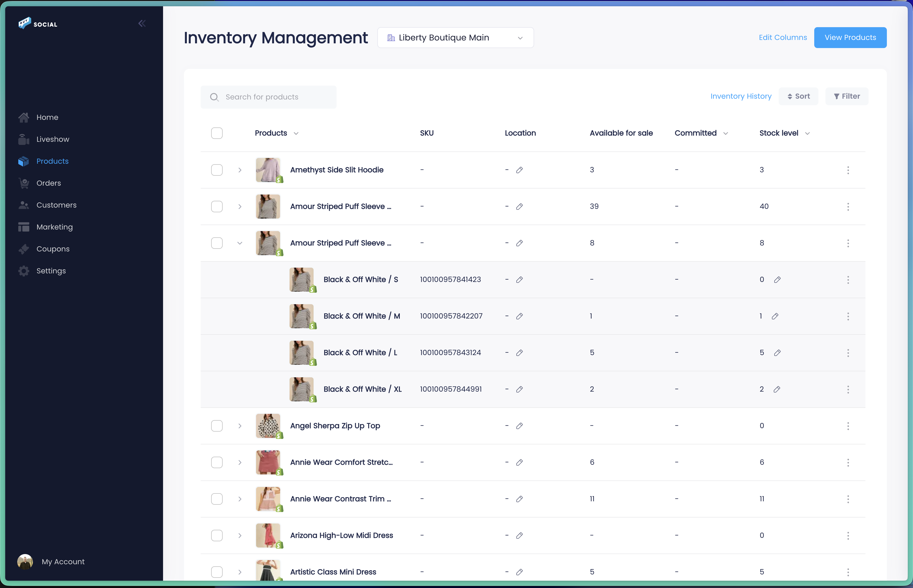This screenshot has height=588, width=913.
Task: Collapse the expanded Amour Striped Puff Sleeve row
Action: 240,243
